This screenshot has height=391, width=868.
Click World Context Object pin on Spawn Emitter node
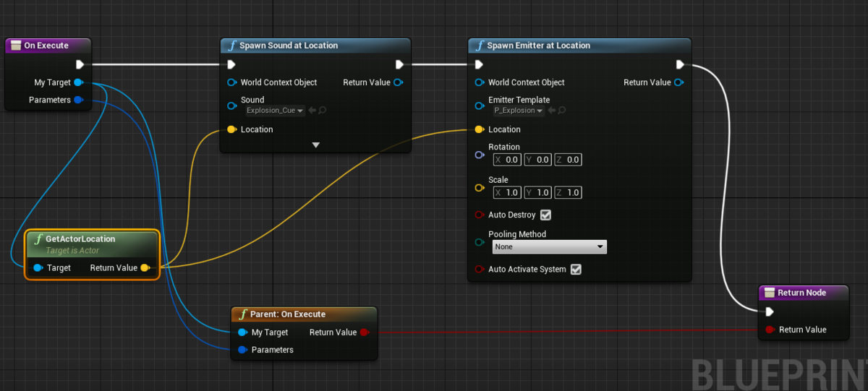coord(479,82)
